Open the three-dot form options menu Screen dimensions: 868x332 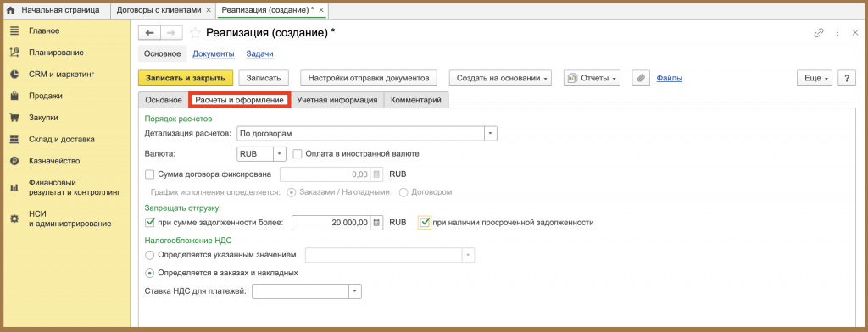coord(837,33)
